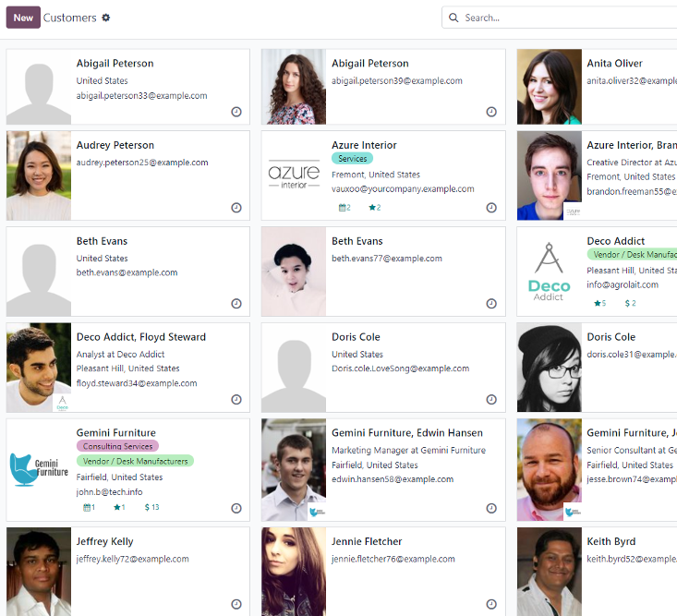Open Keith Byrd's profile photo
This screenshot has width=677, height=616.
point(550,572)
